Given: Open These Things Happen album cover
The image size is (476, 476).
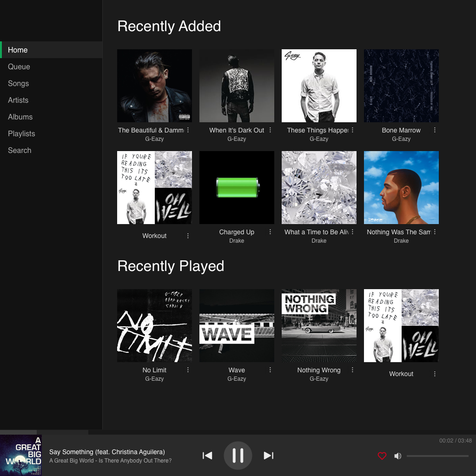Looking at the screenshot, I should (x=319, y=86).
